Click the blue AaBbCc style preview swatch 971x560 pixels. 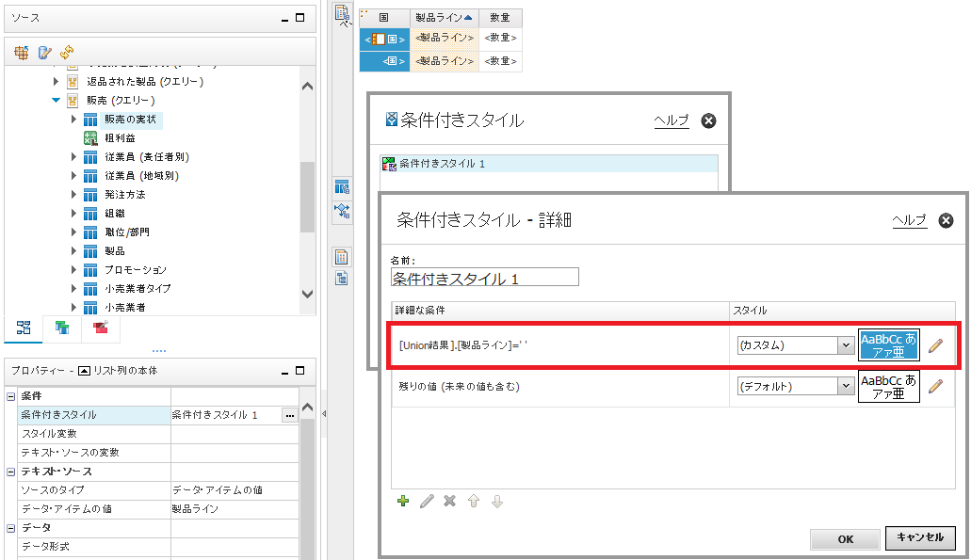pyautogui.click(x=889, y=345)
